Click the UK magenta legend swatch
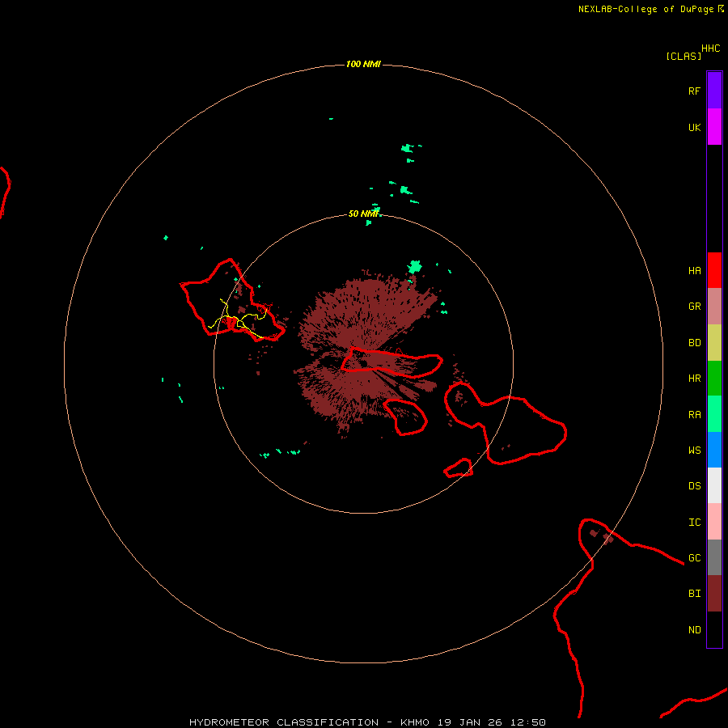This screenshot has width=728, height=728. (x=714, y=127)
